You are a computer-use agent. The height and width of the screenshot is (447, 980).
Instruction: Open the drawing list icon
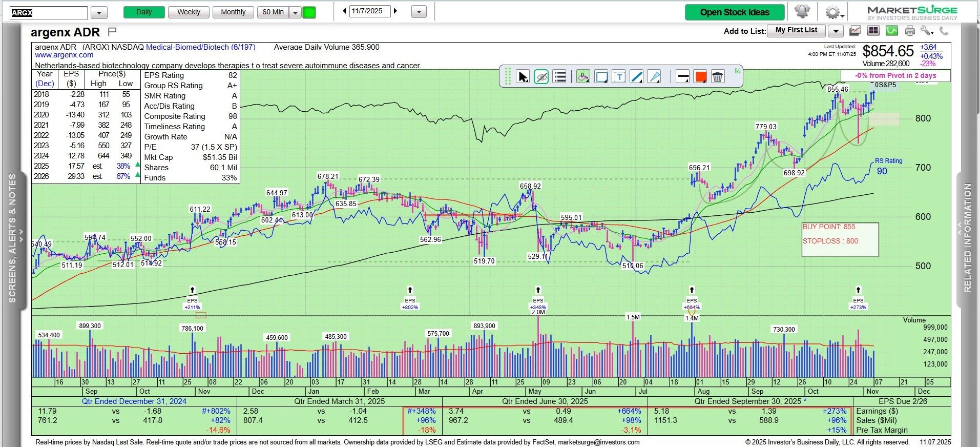[x=560, y=77]
